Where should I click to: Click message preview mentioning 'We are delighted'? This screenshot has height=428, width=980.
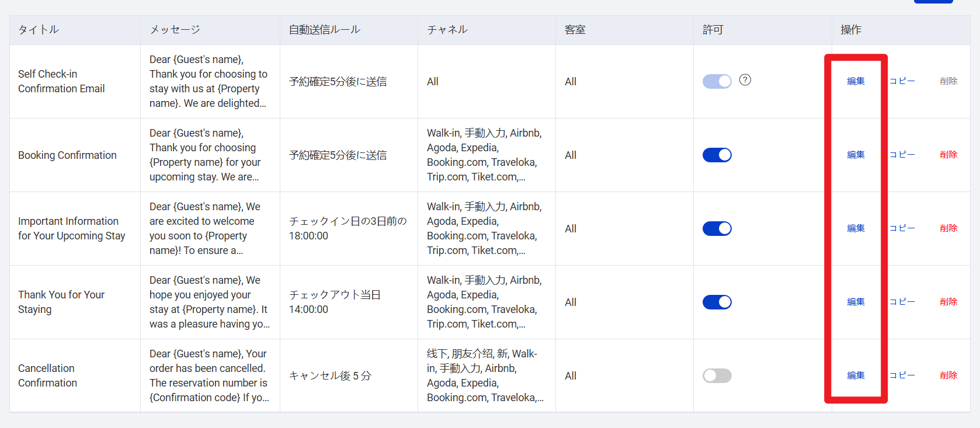[208, 81]
